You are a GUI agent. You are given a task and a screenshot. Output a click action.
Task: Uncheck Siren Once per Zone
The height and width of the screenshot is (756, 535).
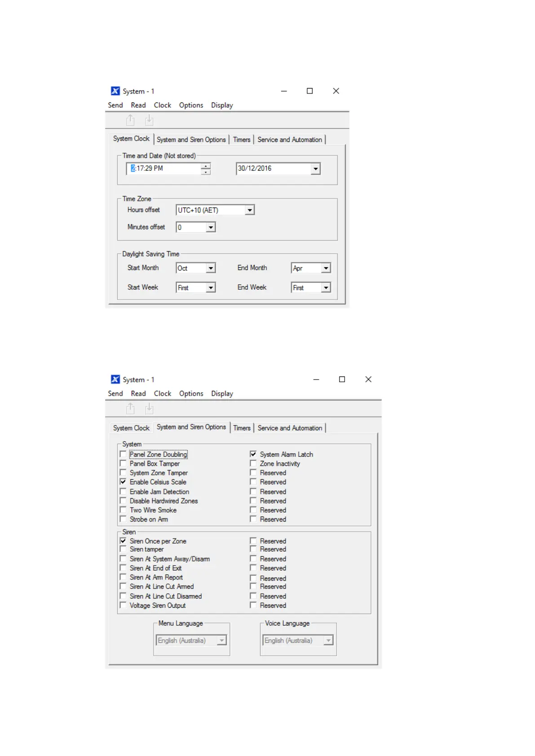(123, 541)
